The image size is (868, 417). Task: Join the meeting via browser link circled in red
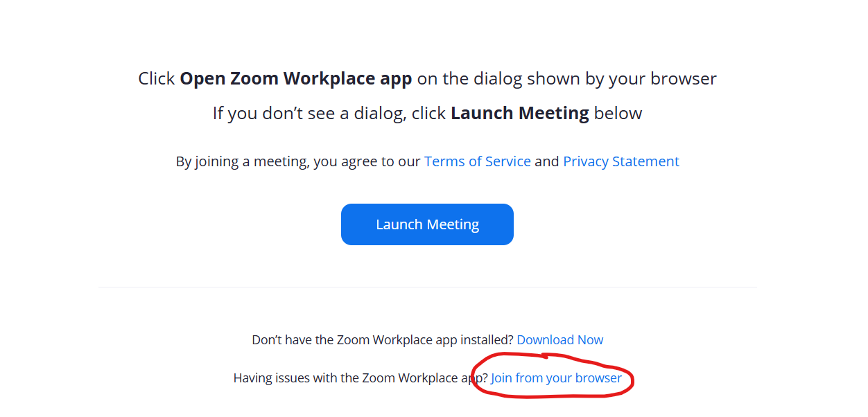click(x=557, y=378)
